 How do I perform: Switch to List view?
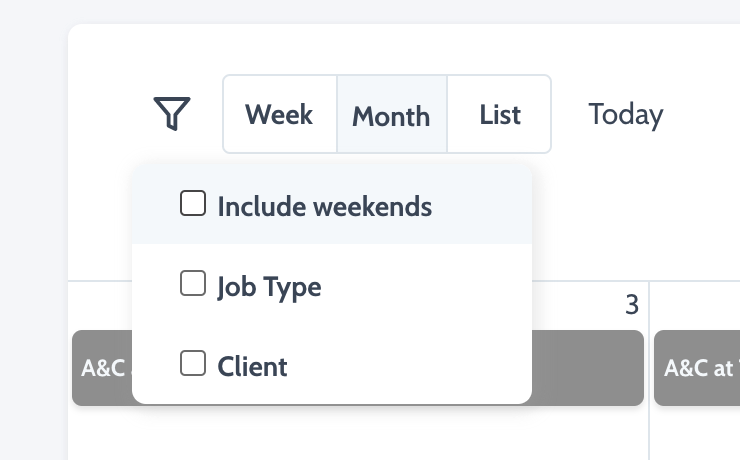(x=499, y=114)
